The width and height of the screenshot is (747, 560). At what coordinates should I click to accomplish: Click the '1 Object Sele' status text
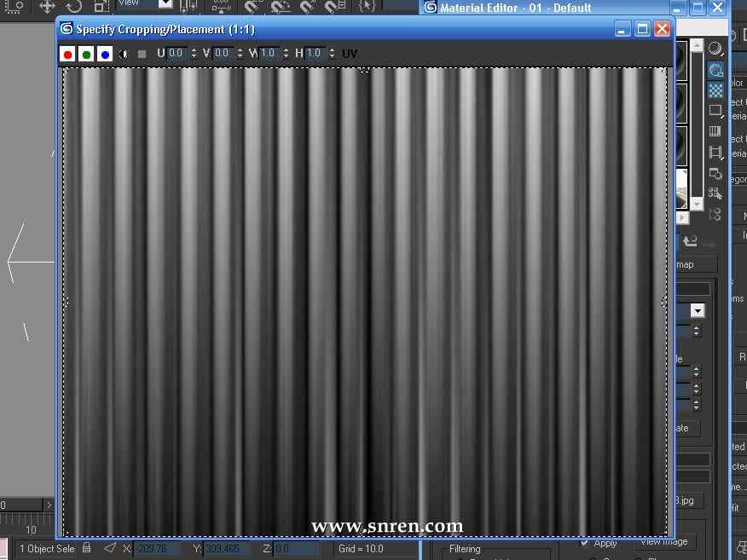tap(47, 549)
